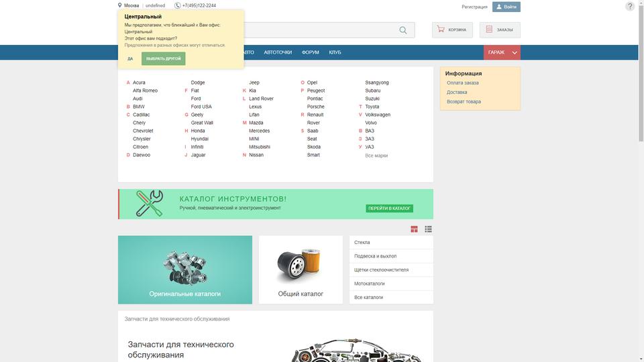Open the Клуб menu item
644x362 pixels.
(x=335, y=52)
